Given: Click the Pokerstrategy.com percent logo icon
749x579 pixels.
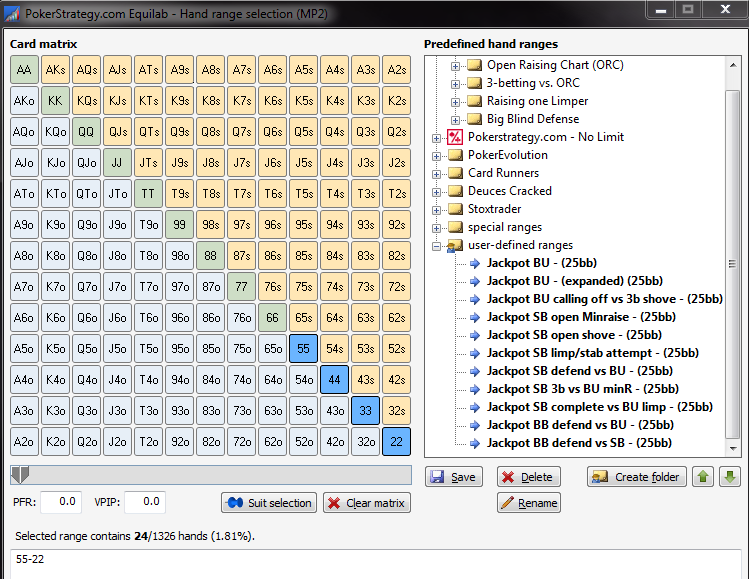Looking at the screenshot, I should click(x=455, y=137).
